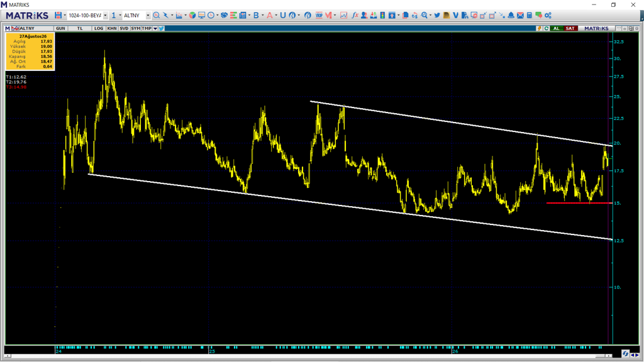Click the magnifier search icon in toolbar
Viewport: 644px width, 362px height.
tap(156, 15)
